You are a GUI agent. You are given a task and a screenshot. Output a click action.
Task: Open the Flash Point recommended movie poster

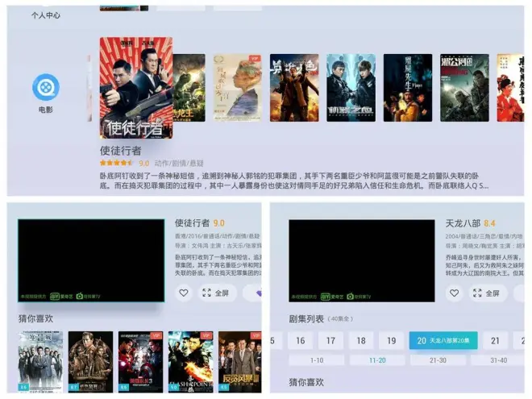coord(190,361)
